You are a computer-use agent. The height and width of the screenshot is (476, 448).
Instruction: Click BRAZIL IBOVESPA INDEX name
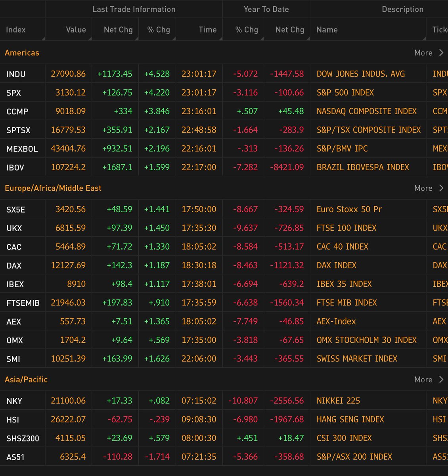pos(363,167)
